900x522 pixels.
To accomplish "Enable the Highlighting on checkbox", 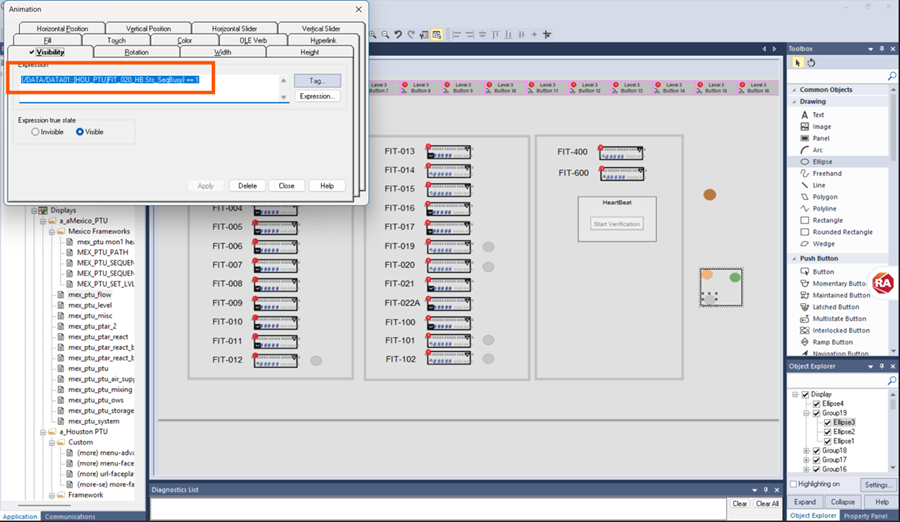I will tap(794, 484).
